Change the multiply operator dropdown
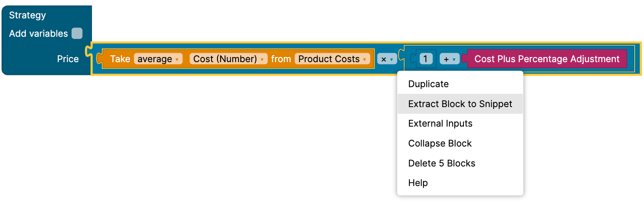Screen dimensions: 644x204 click(387, 59)
